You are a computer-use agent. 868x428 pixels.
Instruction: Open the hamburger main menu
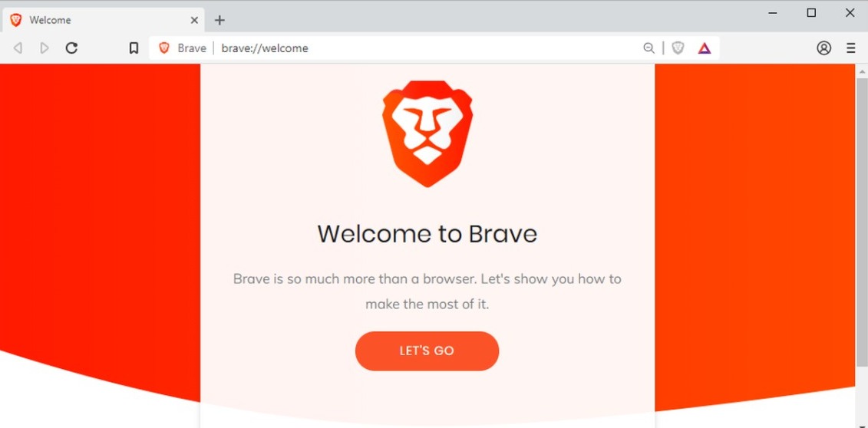coord(851,48)
